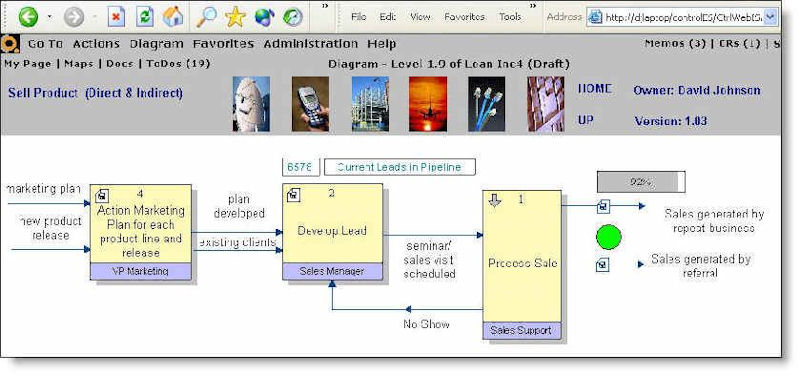Viewport: 800px width, 375px height.
Task: Open the Back button history dropdown
Action: click(49, 17)
